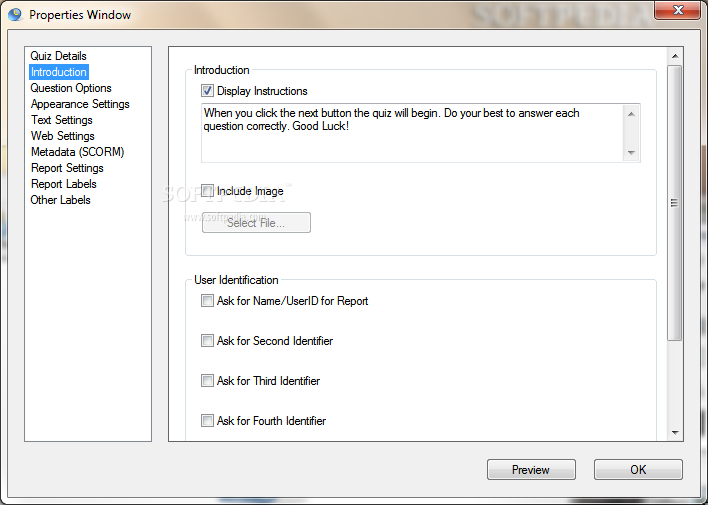The image size is (708, 505).
Task: Click main panel scroll up arrow
Action: pyautogui.click(x=675, y=56)
